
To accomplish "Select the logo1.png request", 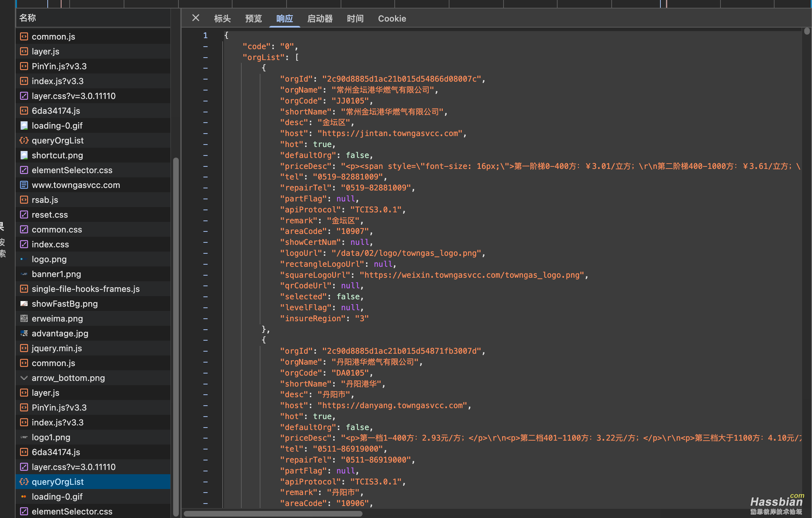I will (93, 437).
